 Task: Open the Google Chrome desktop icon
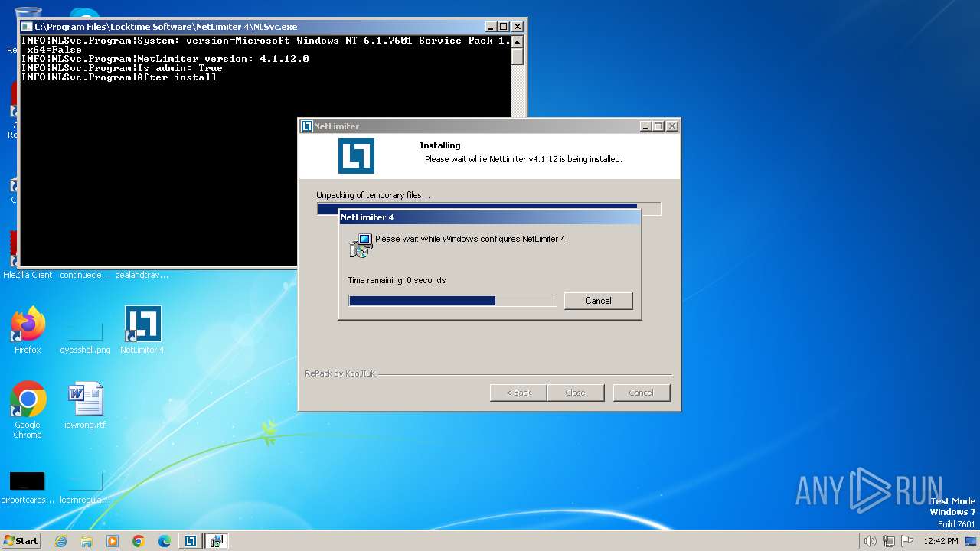(x=28, y=409)
